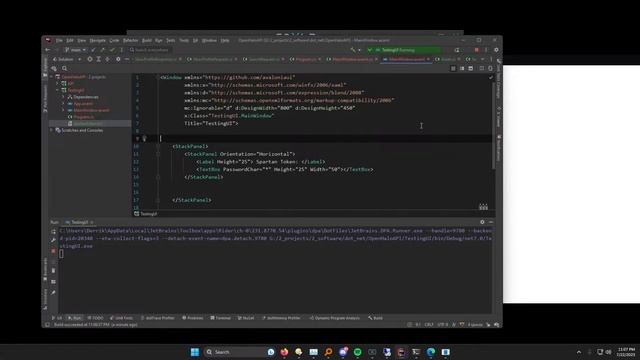This screenshot has width=640, height=360.
Task: Open IDE settings gear in top toolbar
Action: [x=496, y=50]
